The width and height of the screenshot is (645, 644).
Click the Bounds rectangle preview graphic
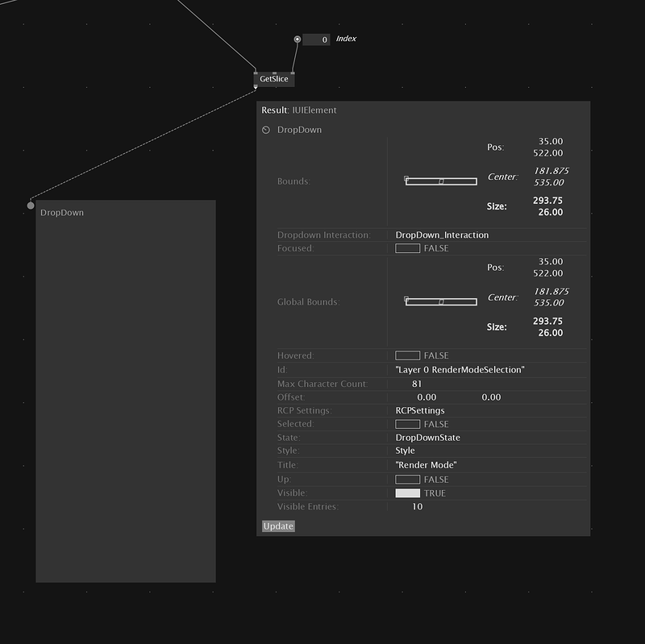click(x=440, y=181)
